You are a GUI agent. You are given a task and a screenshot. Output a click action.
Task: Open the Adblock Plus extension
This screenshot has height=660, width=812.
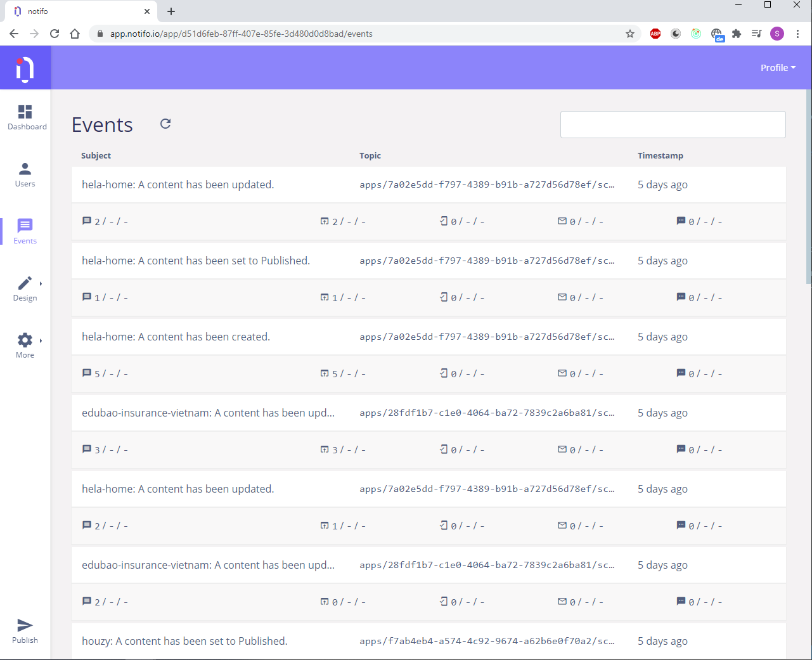coord(655,34)
